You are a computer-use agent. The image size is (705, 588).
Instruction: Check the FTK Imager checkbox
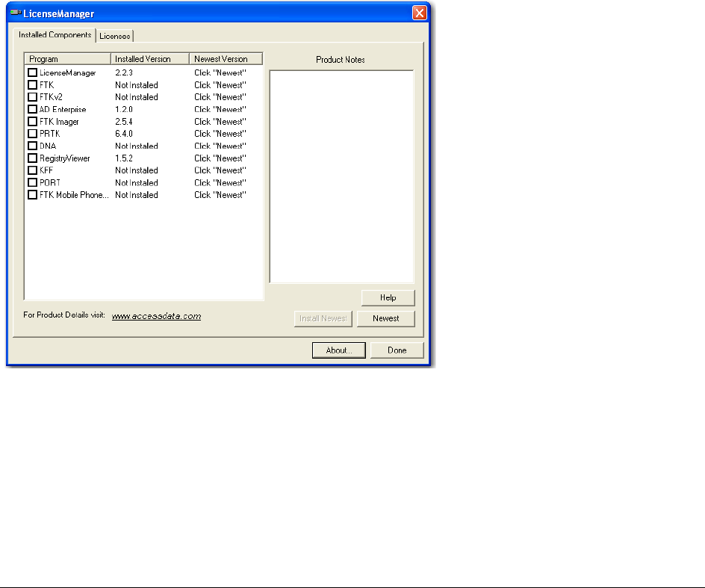32,122
